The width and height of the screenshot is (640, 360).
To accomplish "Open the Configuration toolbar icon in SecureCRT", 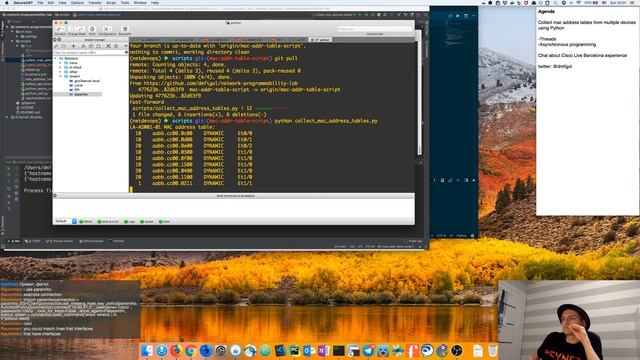I will tap(107, 30).
